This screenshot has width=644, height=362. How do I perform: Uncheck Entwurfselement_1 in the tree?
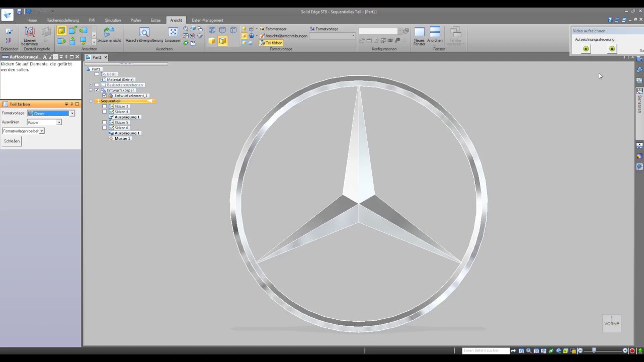click(104, 96)
